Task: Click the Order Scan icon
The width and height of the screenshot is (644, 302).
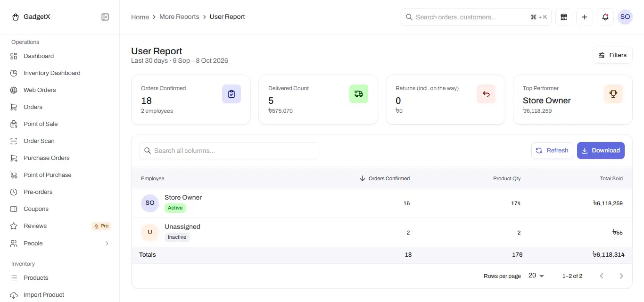Action: point(14,141)
